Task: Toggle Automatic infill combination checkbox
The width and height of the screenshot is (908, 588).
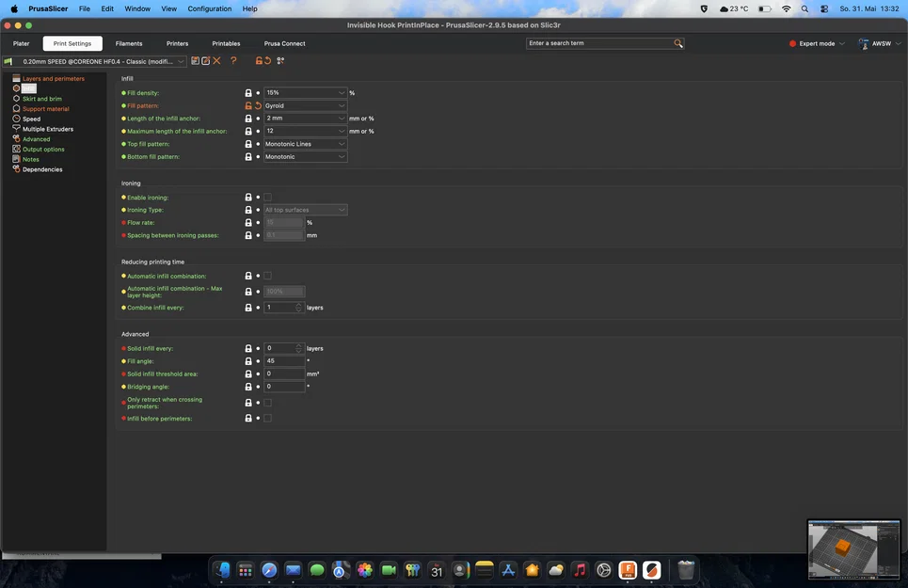Action: coord(267,276)
